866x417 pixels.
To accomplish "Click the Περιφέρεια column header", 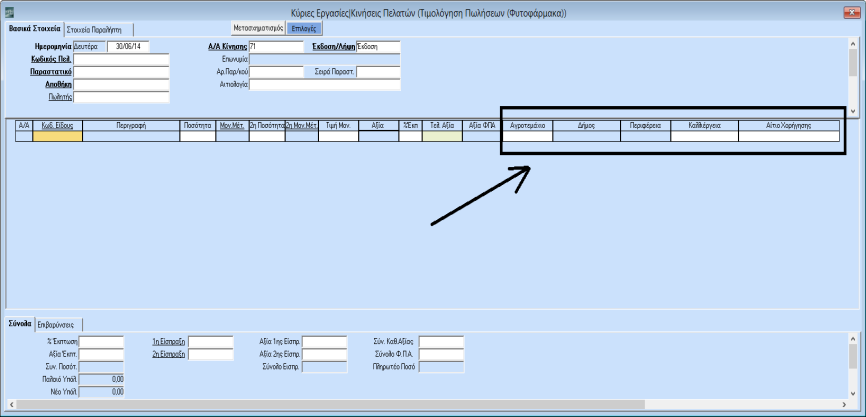I will point(646,125).
